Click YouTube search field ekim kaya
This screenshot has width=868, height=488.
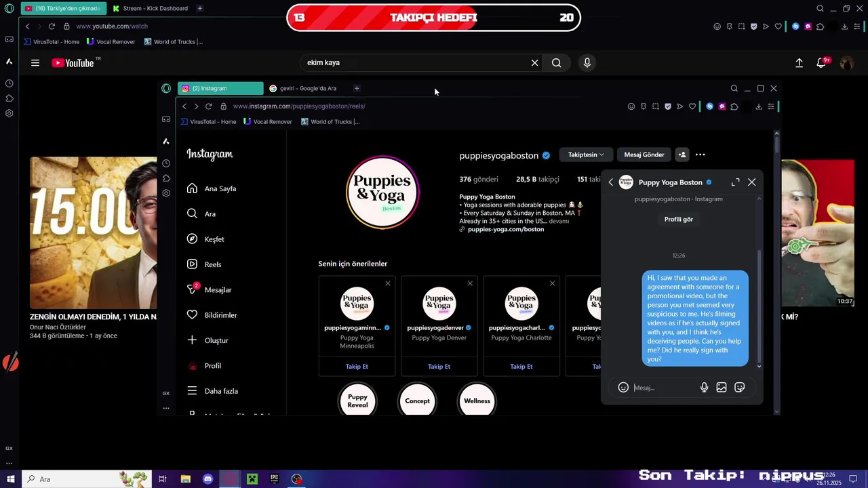tap(414, 63)
